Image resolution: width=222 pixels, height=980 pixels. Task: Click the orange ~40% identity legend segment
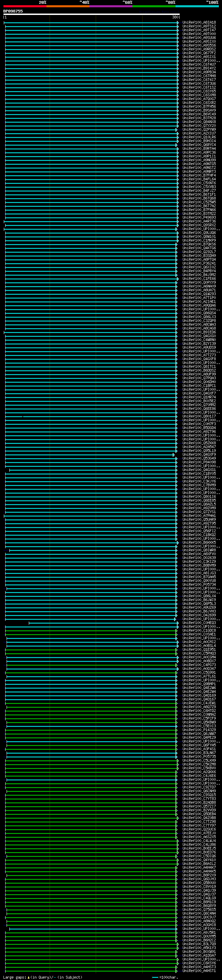(x=68, y=6)
